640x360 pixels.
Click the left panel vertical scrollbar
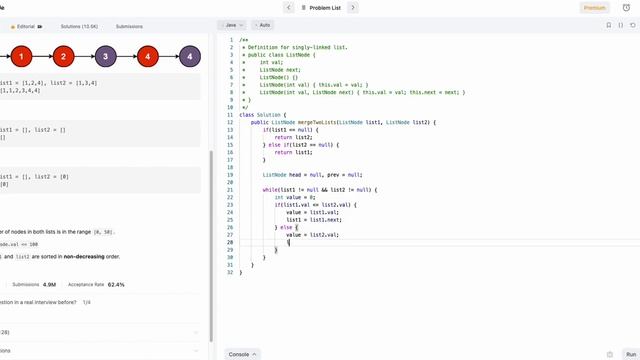point(211,246)
